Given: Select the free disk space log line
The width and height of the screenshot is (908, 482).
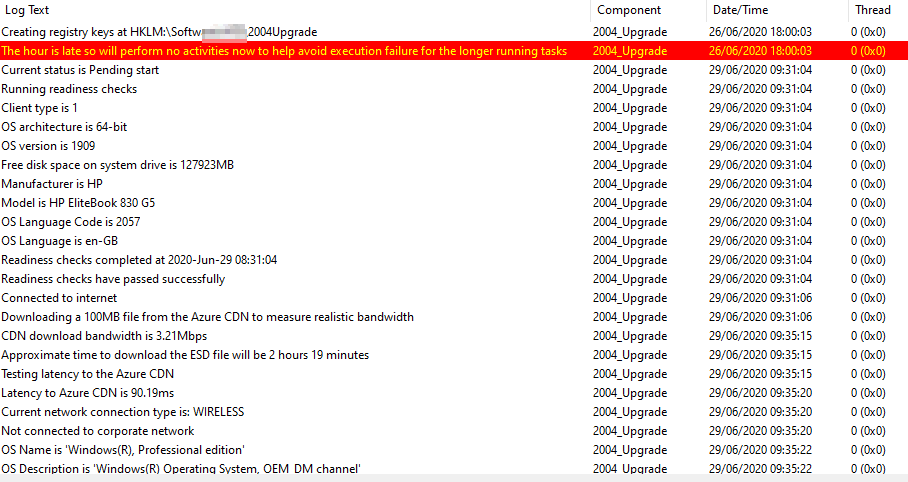Looking at the screenshot, I should pos(117,165).
